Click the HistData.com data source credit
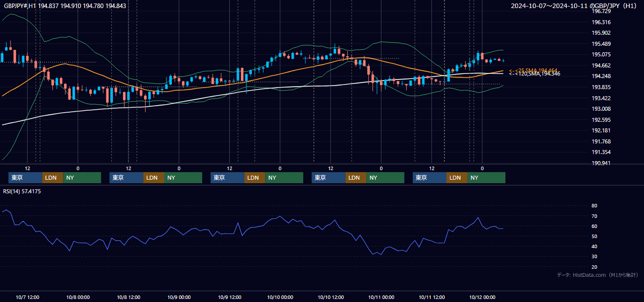Viewport: 644px width, 302px height. (597, 275)
